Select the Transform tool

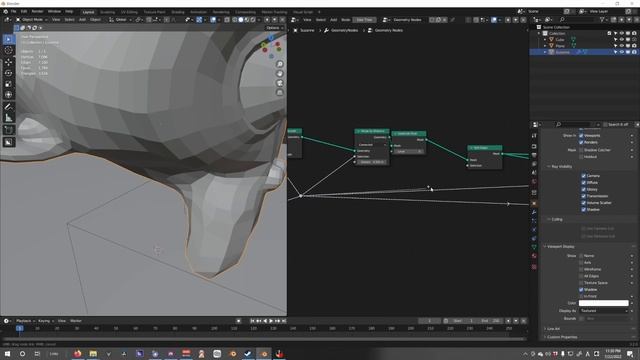pos(9,95)
